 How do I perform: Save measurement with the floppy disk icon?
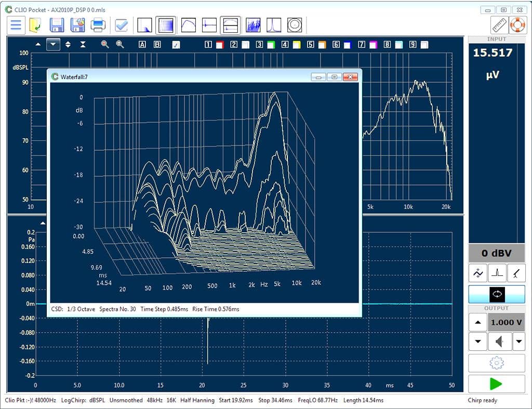coord(57,24)
